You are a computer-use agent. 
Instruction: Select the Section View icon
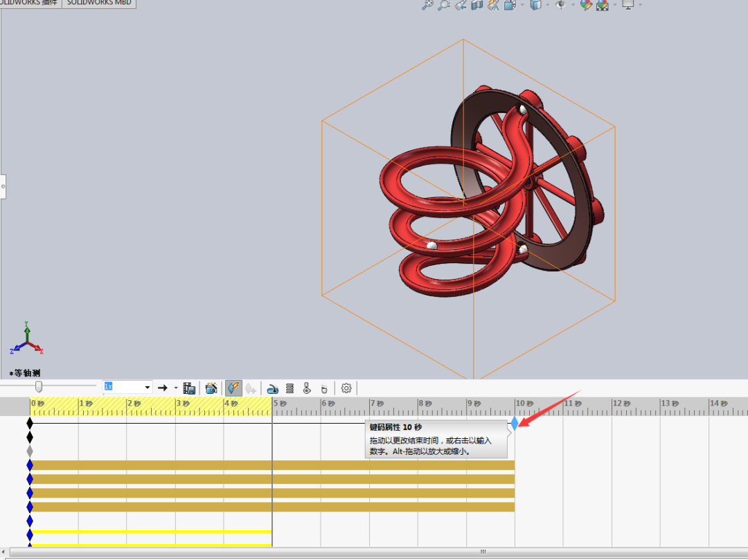click(477, 5)
